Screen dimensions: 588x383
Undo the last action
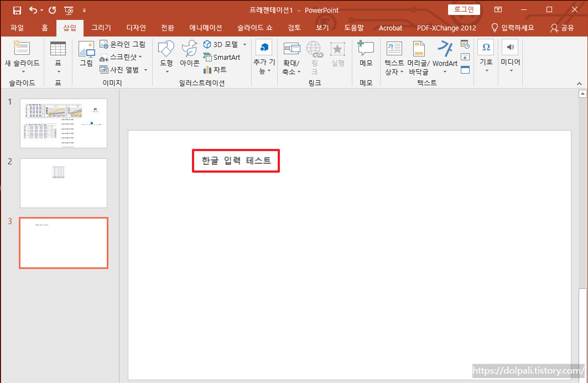33,10
